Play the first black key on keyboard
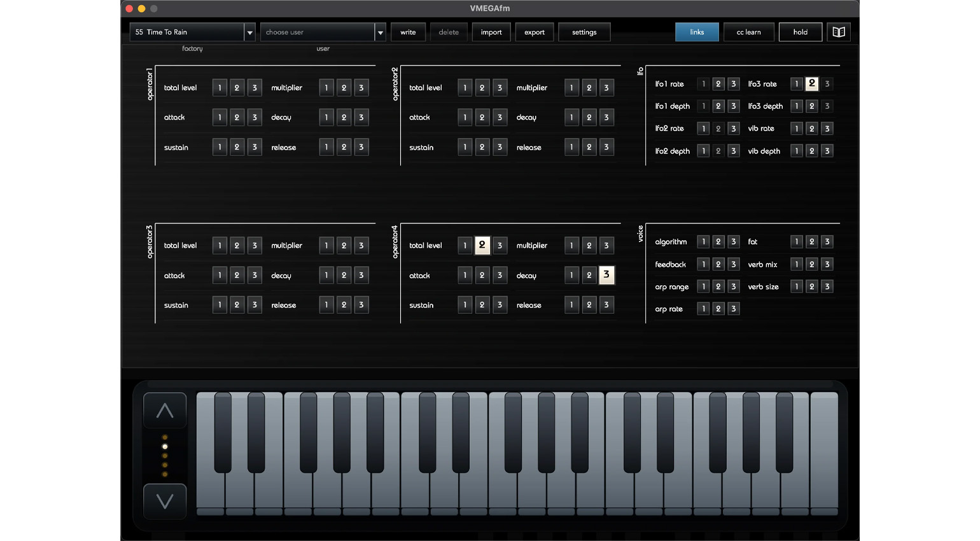Viewport: 980px width, 541px height. 223,433
